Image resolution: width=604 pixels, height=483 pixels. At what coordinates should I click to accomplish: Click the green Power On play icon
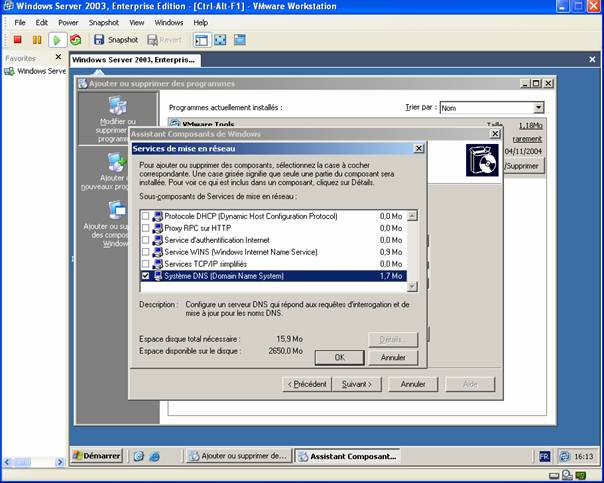57,40
